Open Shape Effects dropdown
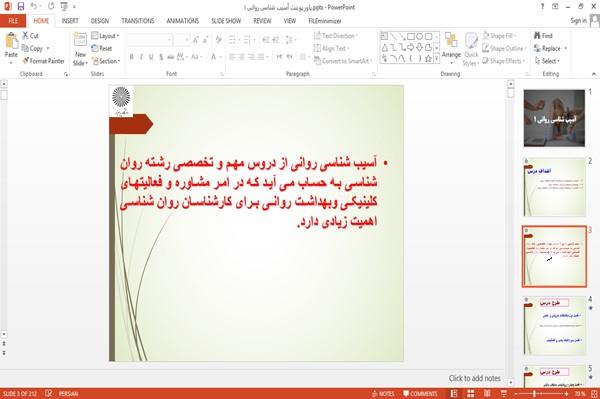The height and width of the screenshot is (399, 600). pos(503,61)
